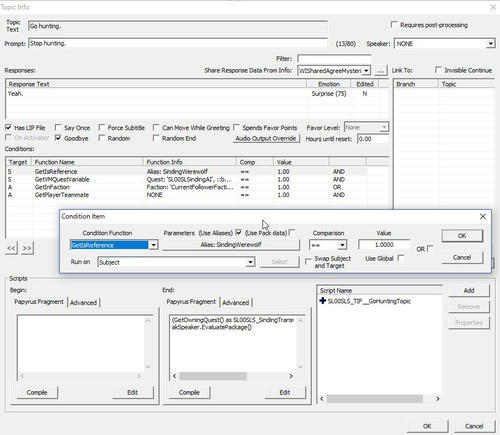Click the End fragment's horizontal scrollbar thumb
The image size is (500, 435).
click(213, 376)
